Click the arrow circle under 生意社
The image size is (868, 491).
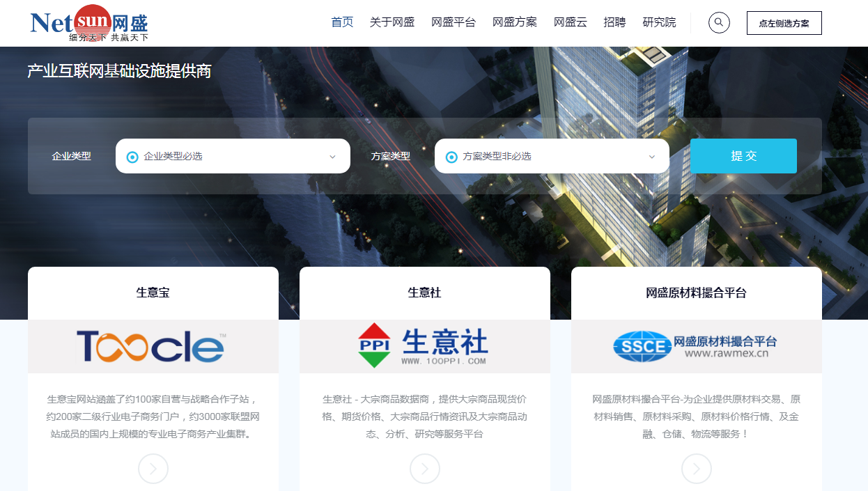click(425, 469)
